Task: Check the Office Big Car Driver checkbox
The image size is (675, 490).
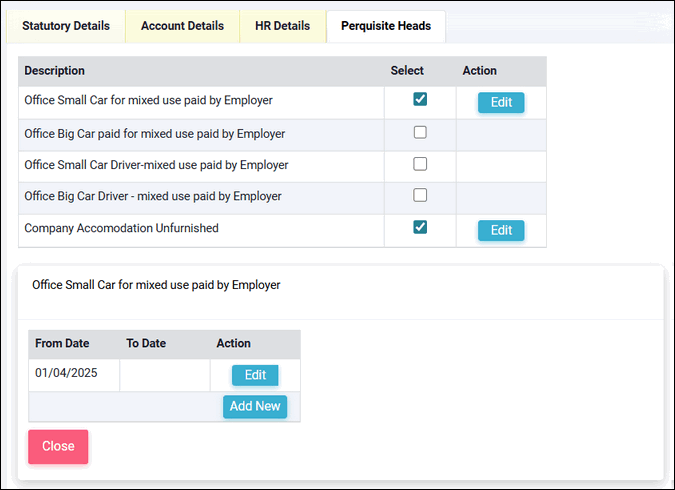Action: tap(420, 195)
